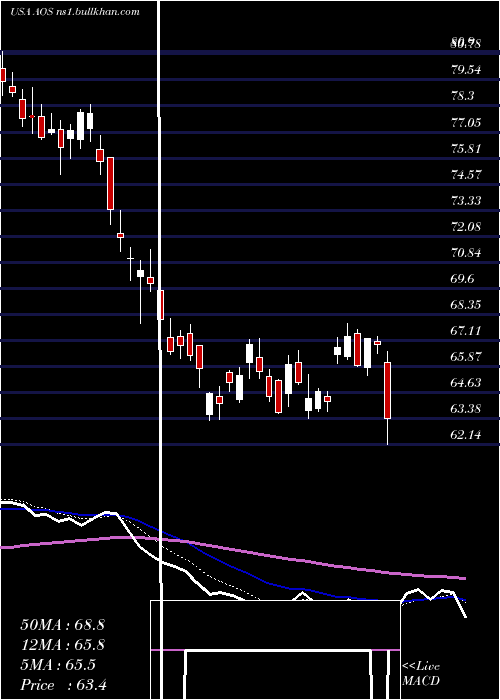The image size is (500, 700).
Task: Click the 50MA : 68.8 reading
Action: click(x=62, y=625)
